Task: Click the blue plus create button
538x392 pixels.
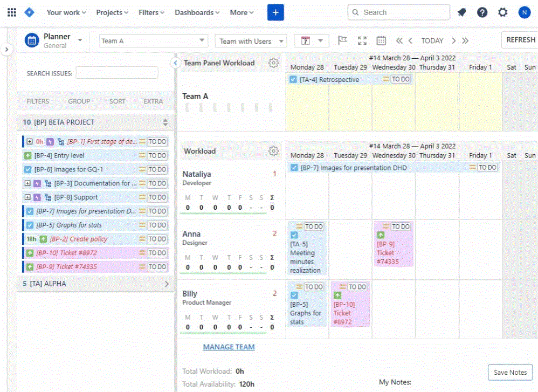Action: tap(275, 12)
